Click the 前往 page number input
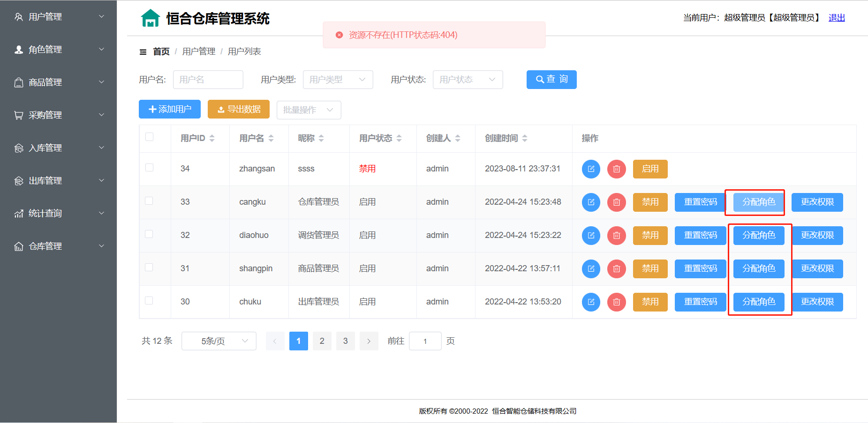The width and height of the screenshot is (868, 423). [x=425, y=341]
